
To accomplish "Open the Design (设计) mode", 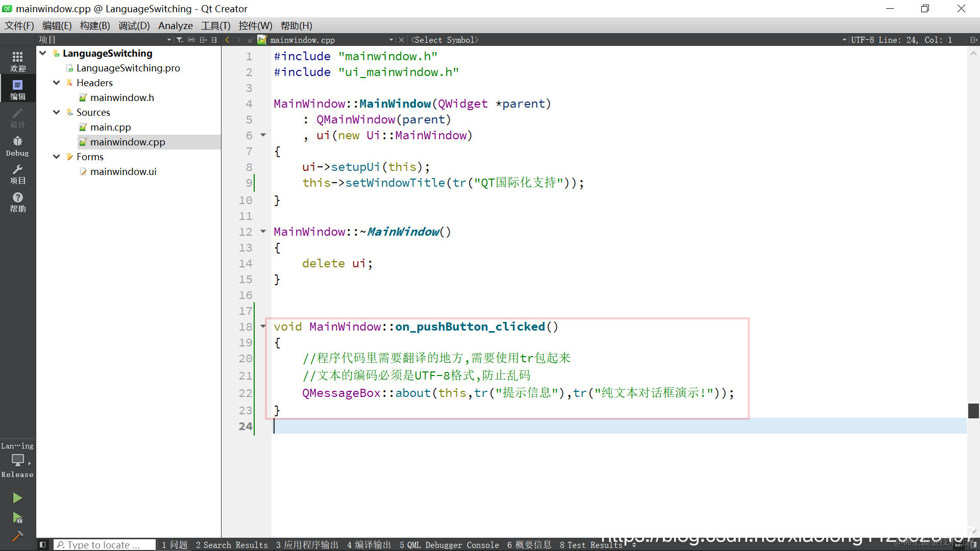I will click(17, 118).
